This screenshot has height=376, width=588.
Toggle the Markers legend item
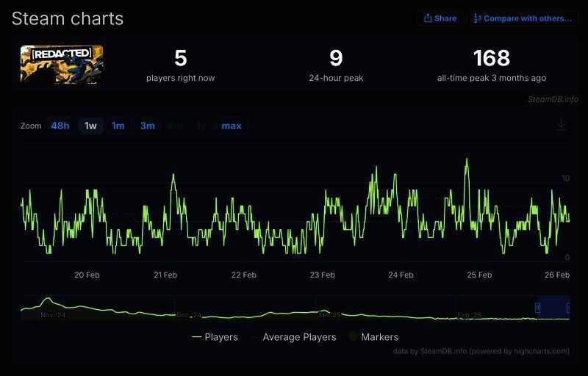click(379, 337)
